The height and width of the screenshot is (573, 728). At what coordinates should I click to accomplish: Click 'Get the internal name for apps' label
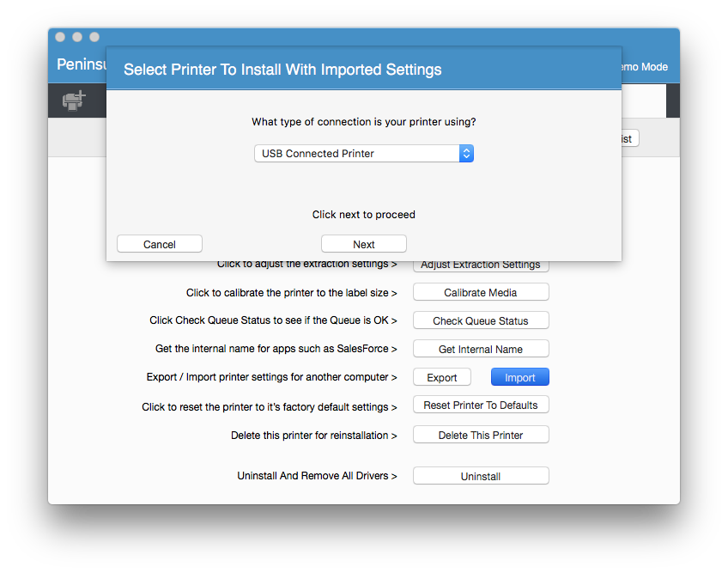[x=276, y=349]
